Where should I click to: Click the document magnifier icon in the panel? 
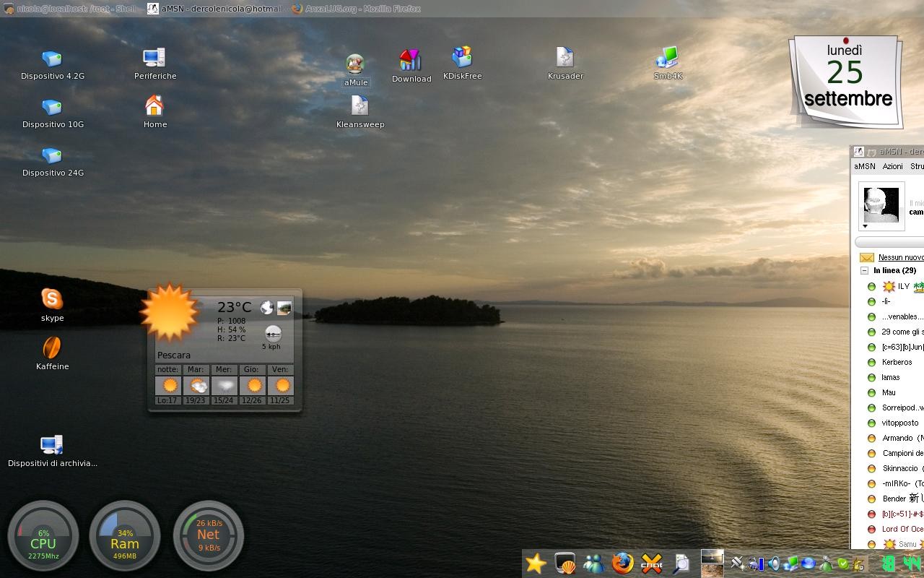click(x=681, y=564)
